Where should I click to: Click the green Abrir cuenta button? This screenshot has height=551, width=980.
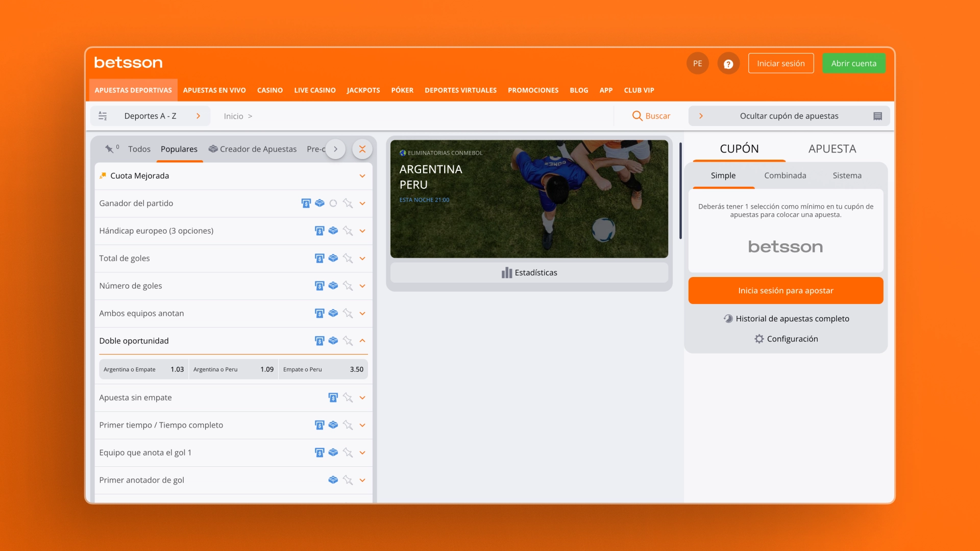853,63
